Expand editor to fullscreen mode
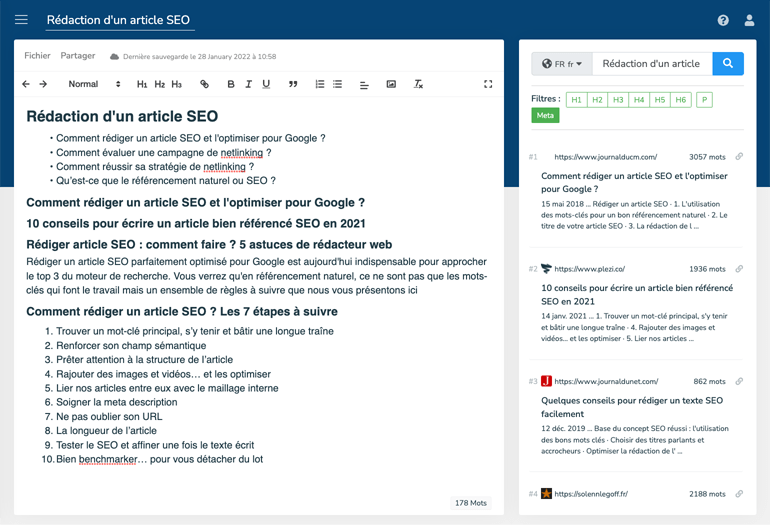 (x=488, y=84)
